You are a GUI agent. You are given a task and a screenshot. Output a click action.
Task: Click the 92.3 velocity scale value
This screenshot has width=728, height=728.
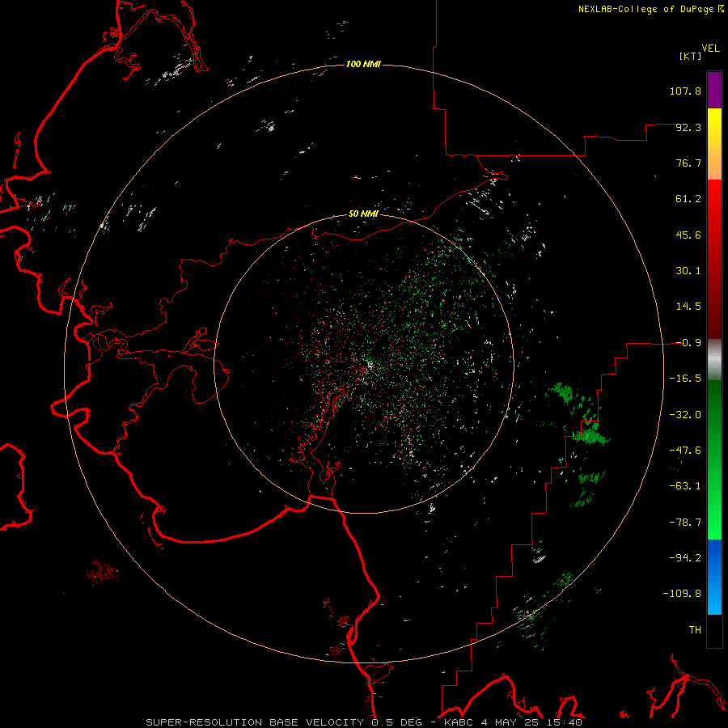[688, 127]
